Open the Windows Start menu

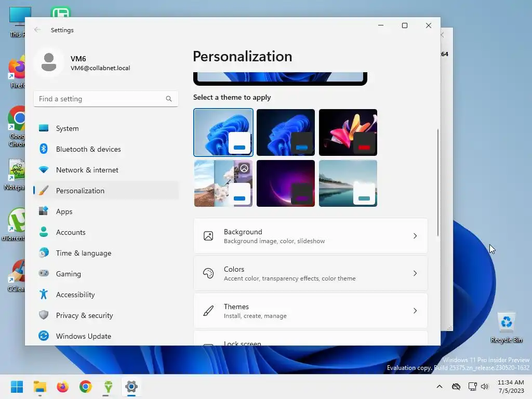[17, 387]
